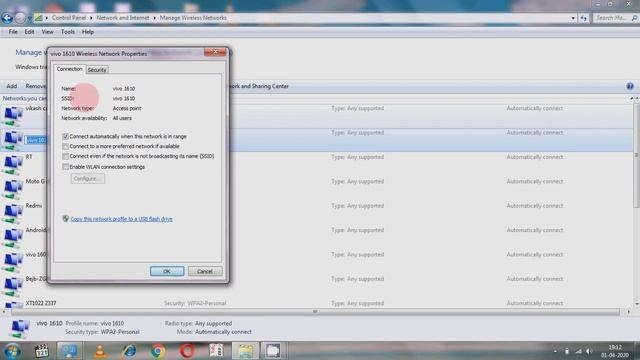Click 'Automatically connect' in the RT row
Image resolution: width=640 pixels, height=360 pixels.
pyautogui.click(x=535, y=157)
